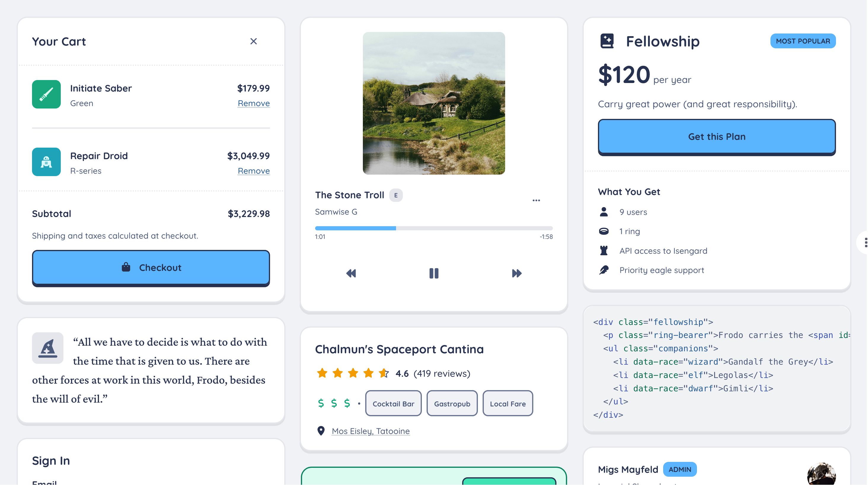The image size is (868, 485).
Task: Click the Priority eagle support feather icon
Action: pos(604,270)
